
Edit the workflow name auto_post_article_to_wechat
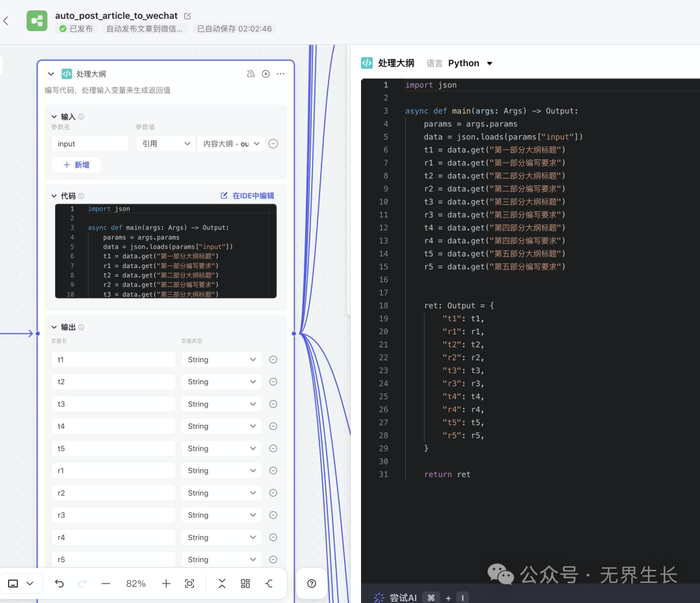(x=187, y=16)
